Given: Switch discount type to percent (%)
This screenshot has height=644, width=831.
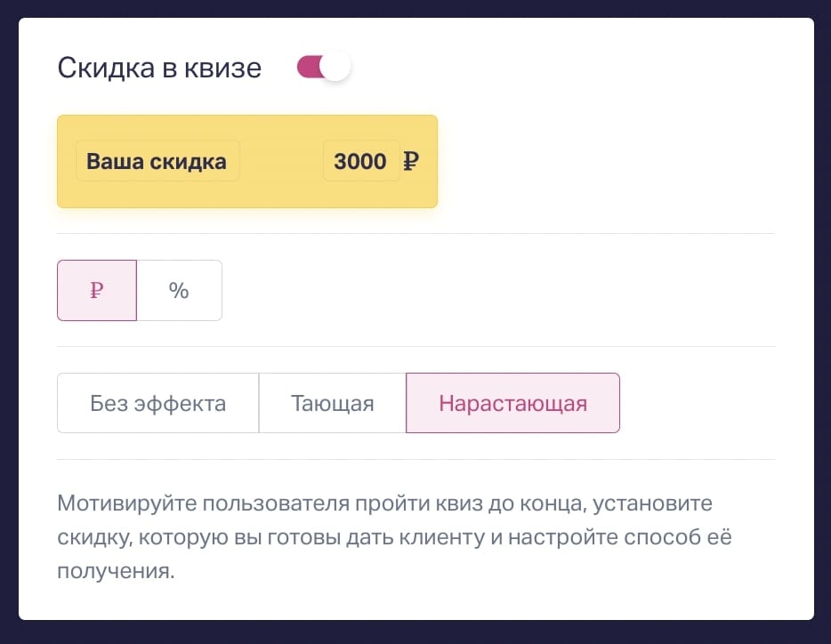Looking at the screenshot, I should pos(179,290).
